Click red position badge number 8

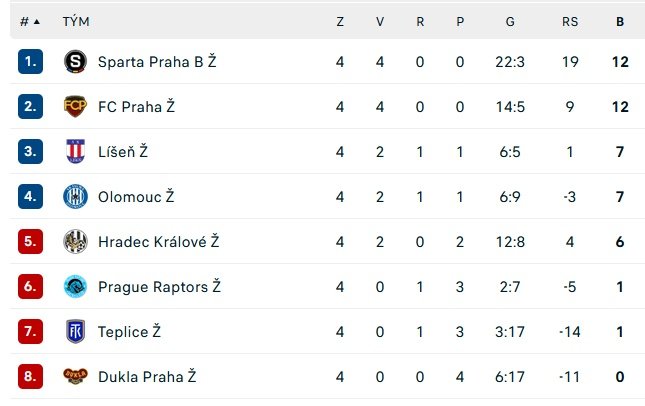point(30,376)
